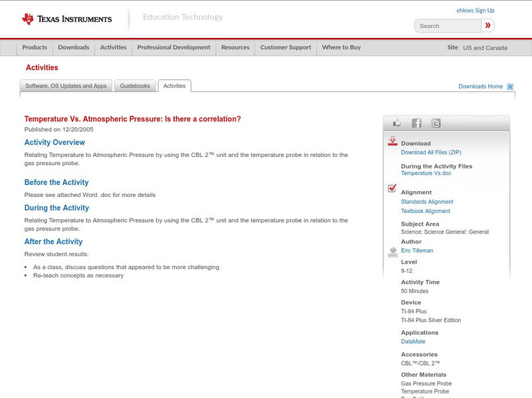532x398 pixels.
Task: Open Where to Buy menu
Action: point(341,47)
